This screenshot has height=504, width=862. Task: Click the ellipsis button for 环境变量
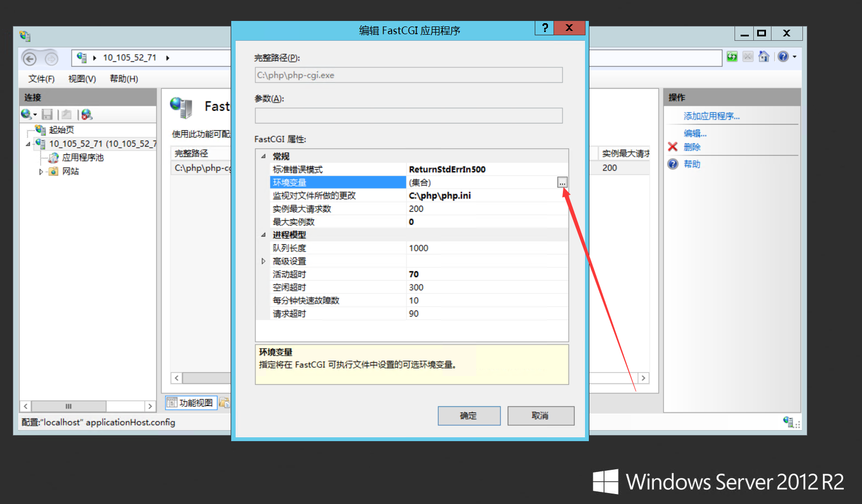(x=562, y=183)
